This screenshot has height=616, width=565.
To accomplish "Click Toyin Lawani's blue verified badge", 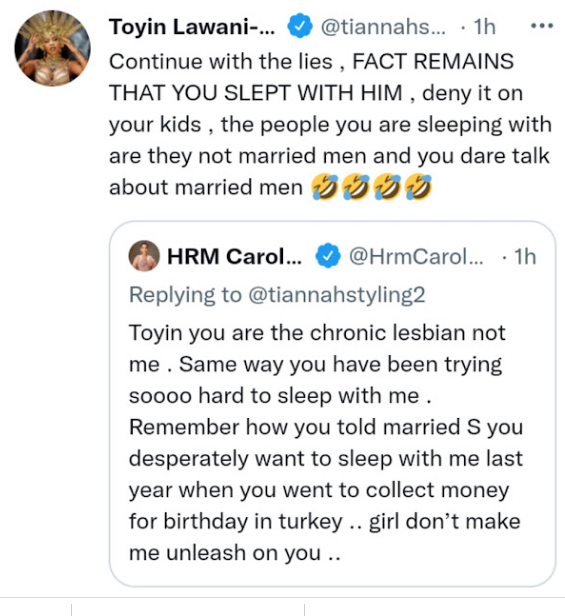I will click(300, 26).
